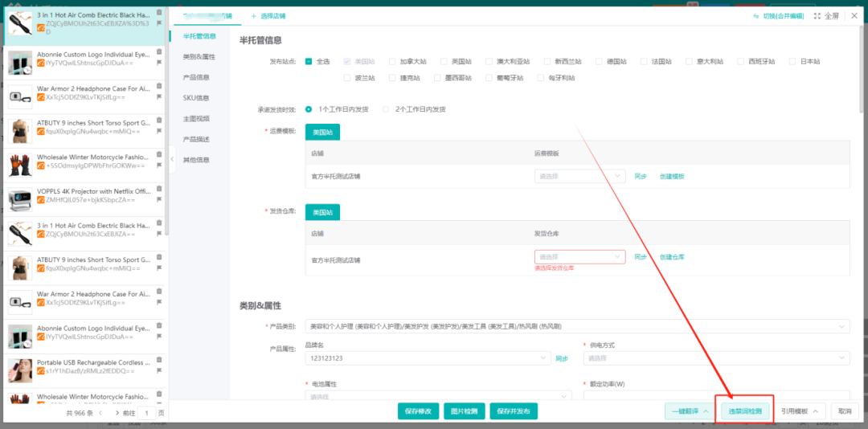This screenshot has height=429, width=868.
Task: Open the 供电方式 dropdown
Action: point(717,358)
